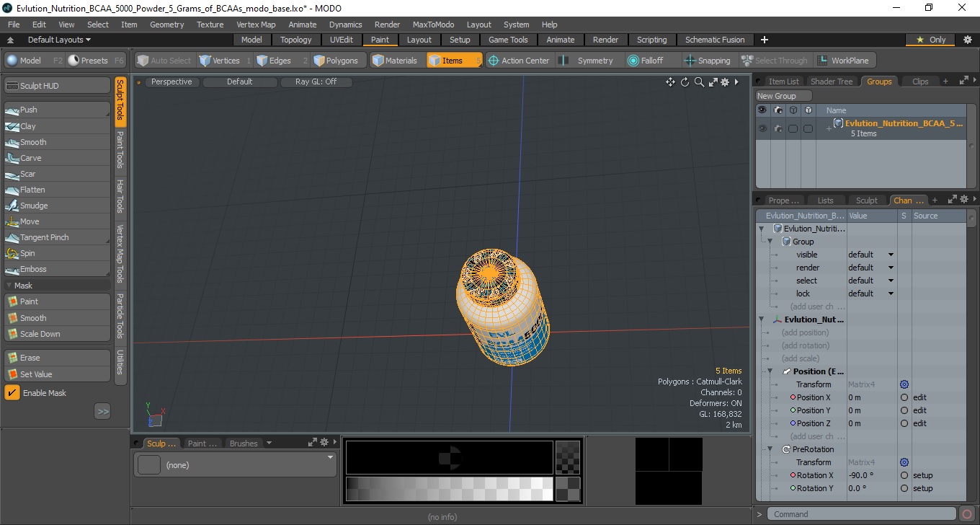This screenshot has width=980, height=525.
Task: Click the viewport pan move icon
Action: tap(671, 82)
